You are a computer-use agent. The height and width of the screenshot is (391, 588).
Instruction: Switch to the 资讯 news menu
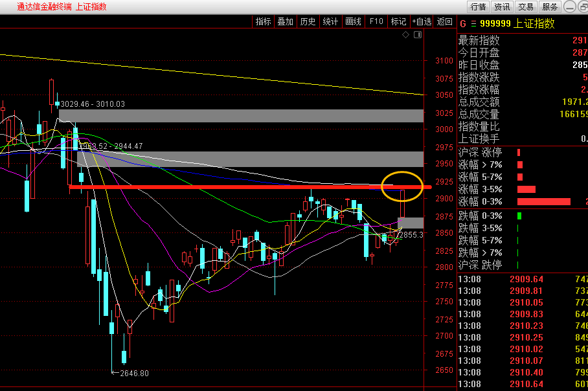pos(502,6)
